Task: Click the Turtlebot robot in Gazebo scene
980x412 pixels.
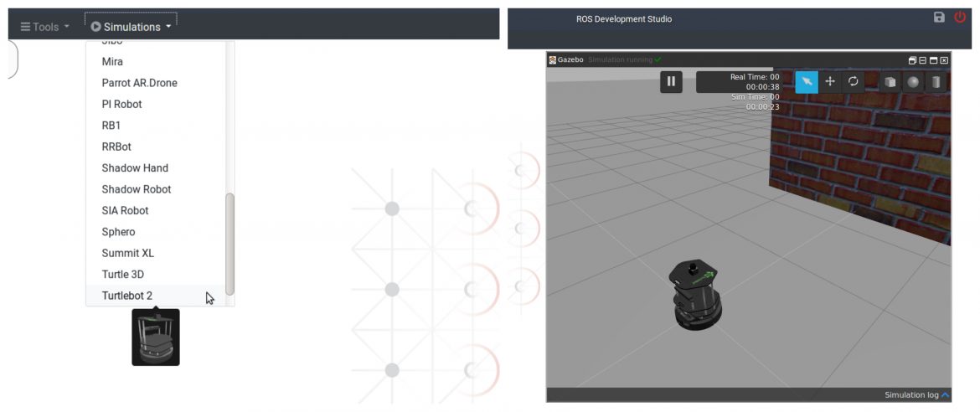Action: (x=695, y=294)
